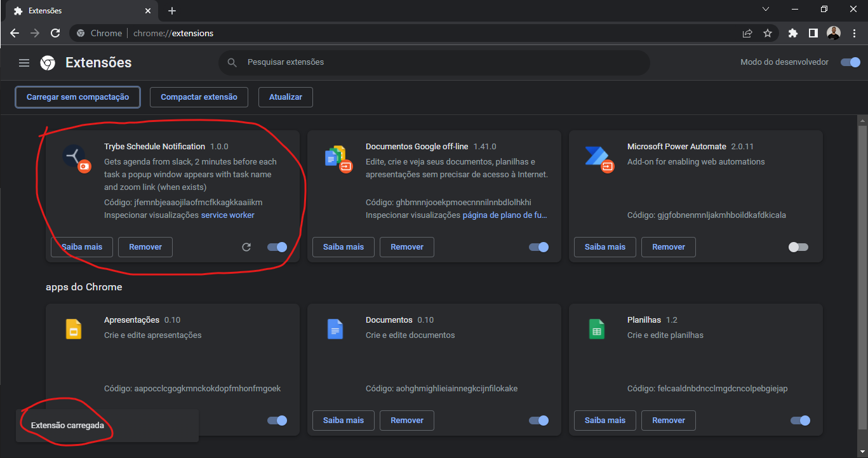Viewport: 868px width, 458px height.
Task: Remove Microsoft Power Automate extension
Action: (669, 247)
